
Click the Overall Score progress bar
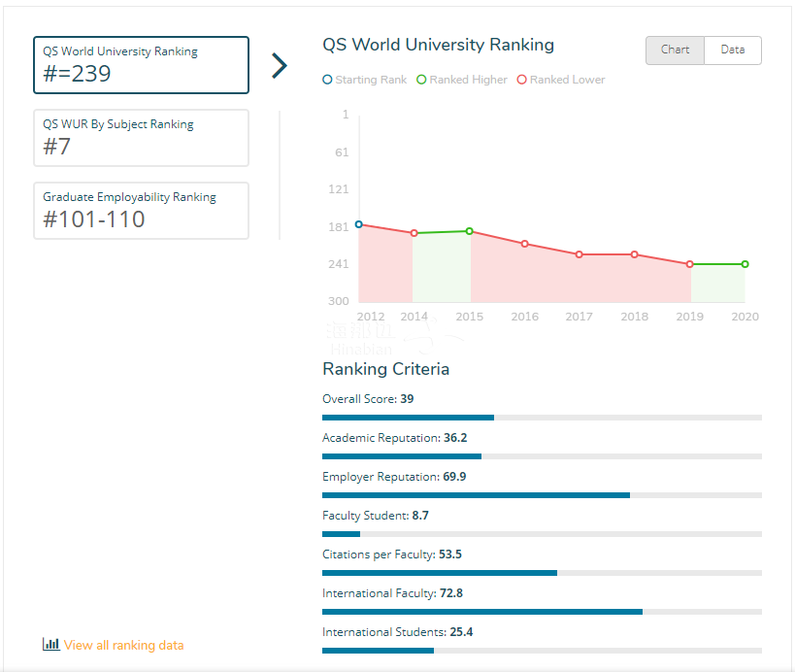tap(542, 418)
